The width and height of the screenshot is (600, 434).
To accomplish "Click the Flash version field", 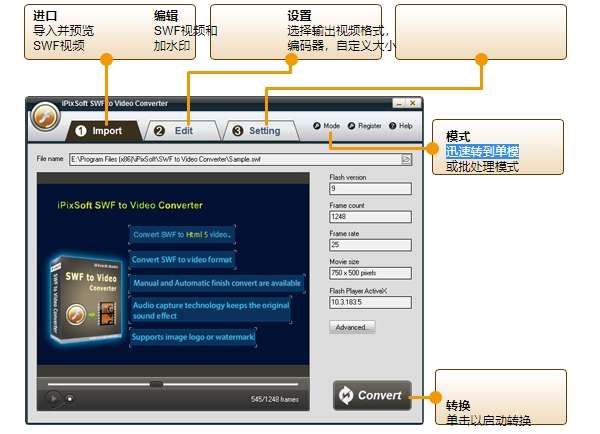I will coord(370,189).
